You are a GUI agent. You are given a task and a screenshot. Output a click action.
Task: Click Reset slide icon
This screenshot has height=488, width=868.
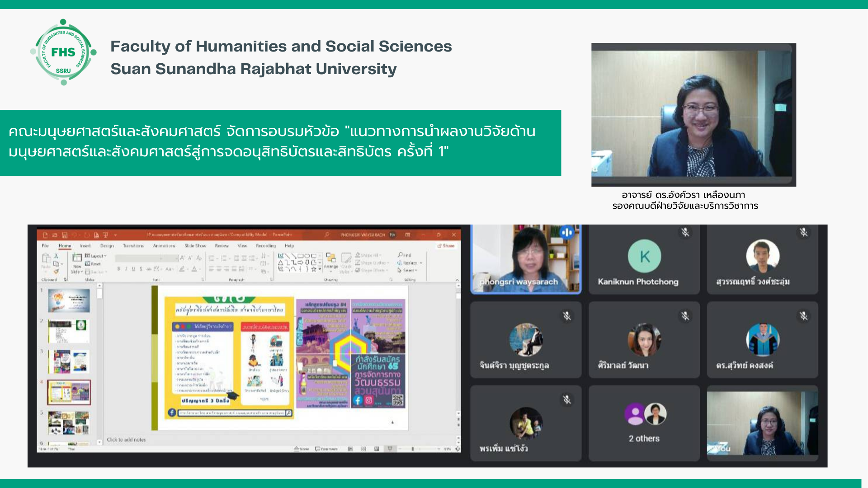pos(88,263)
